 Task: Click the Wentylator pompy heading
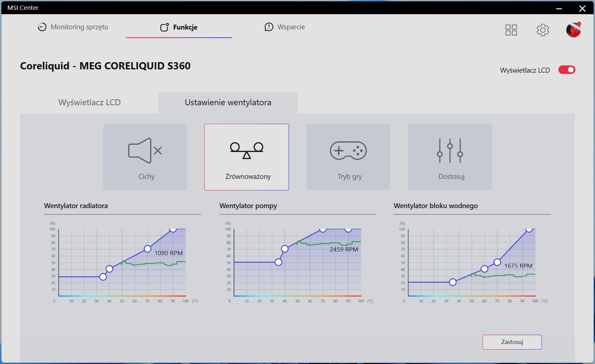248,206
